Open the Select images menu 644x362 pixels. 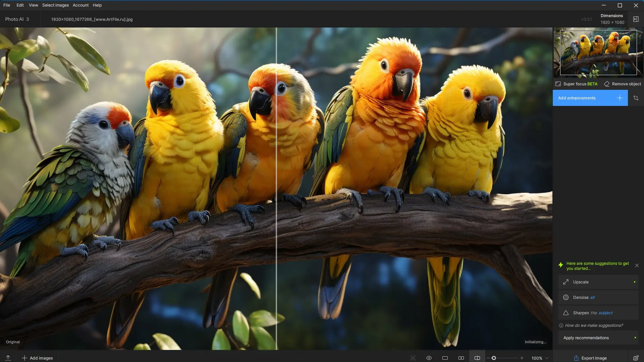(x=55, y=5)
